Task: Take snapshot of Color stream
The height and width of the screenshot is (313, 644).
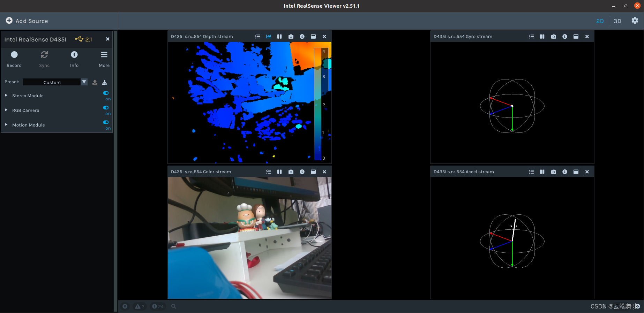Action: coord(291,172)
